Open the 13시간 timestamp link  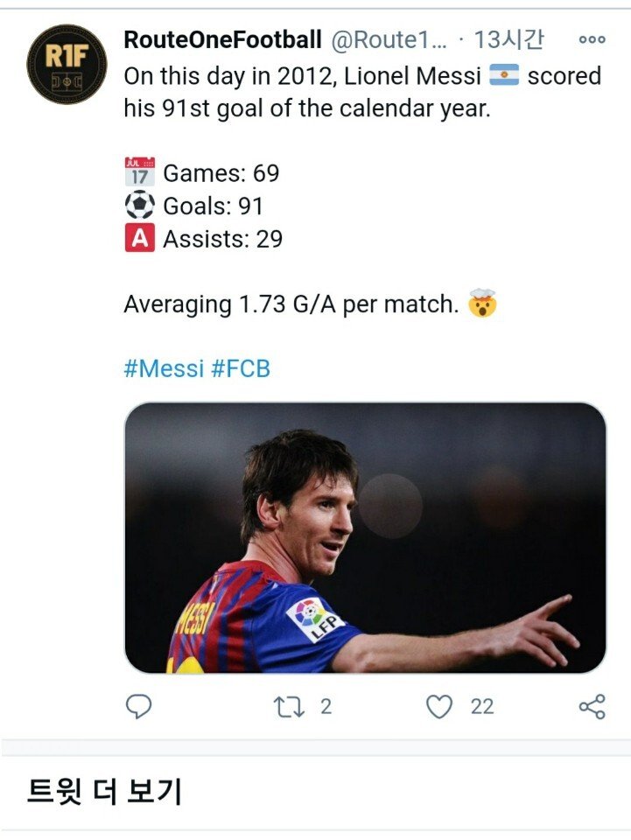pos(508,39)
